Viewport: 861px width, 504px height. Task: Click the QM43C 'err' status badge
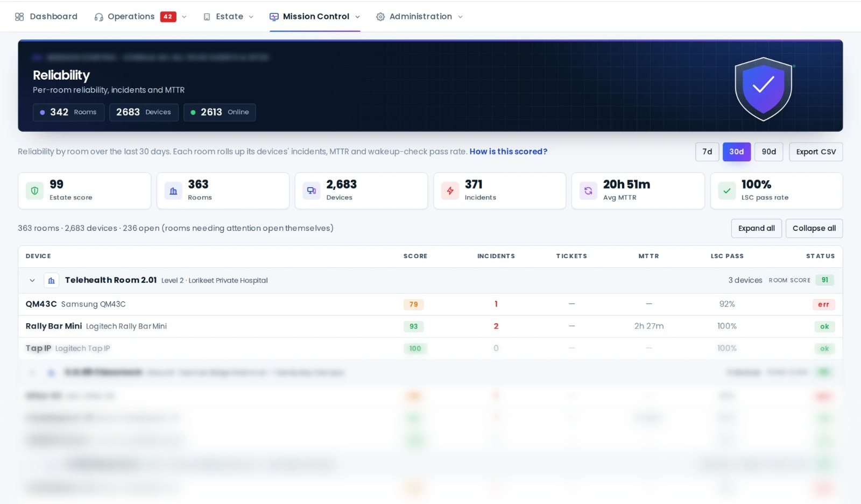(823, 304)
